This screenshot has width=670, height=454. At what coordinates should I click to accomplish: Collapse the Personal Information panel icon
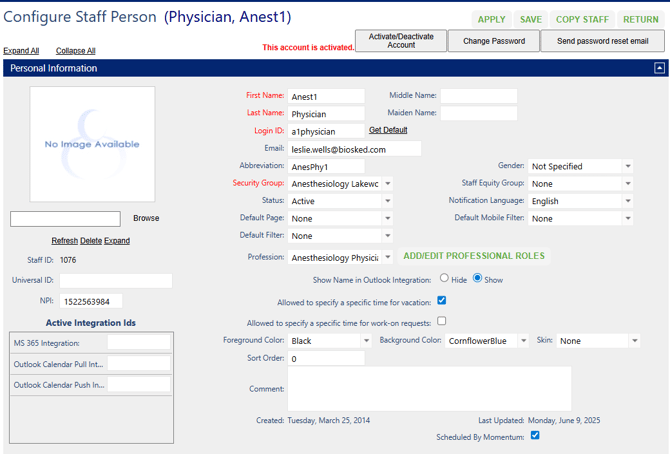click(659, 68)
